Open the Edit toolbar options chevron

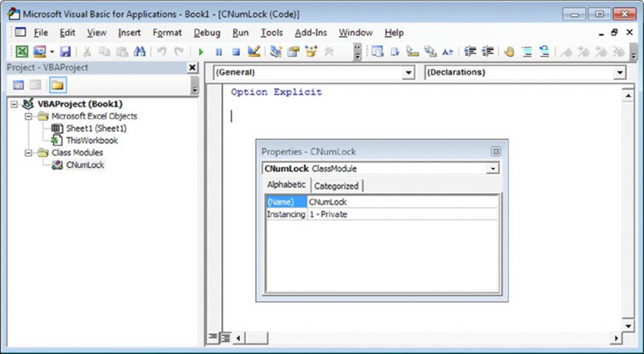[x=633, y=51]
